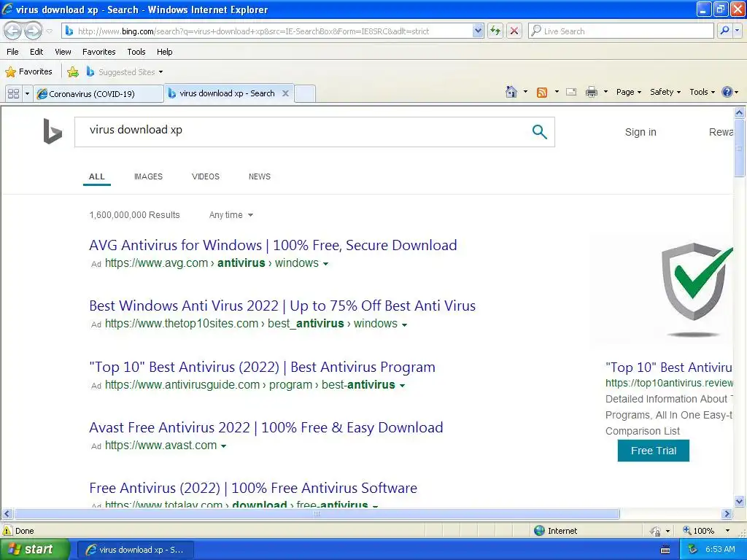Click the Refresh page icon
Viewport: 747px width, 560px height.
(x=495, y=31)
